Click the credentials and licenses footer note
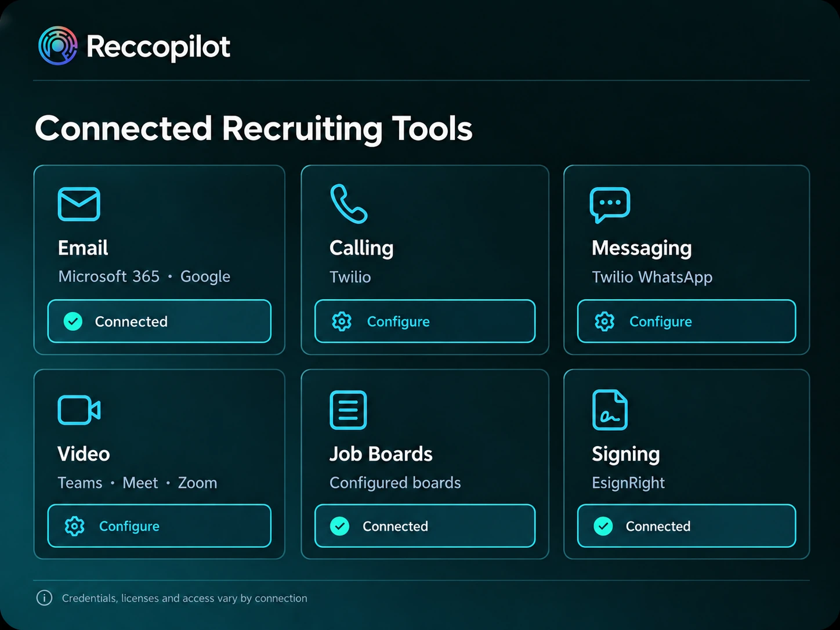 click(184, 598)
